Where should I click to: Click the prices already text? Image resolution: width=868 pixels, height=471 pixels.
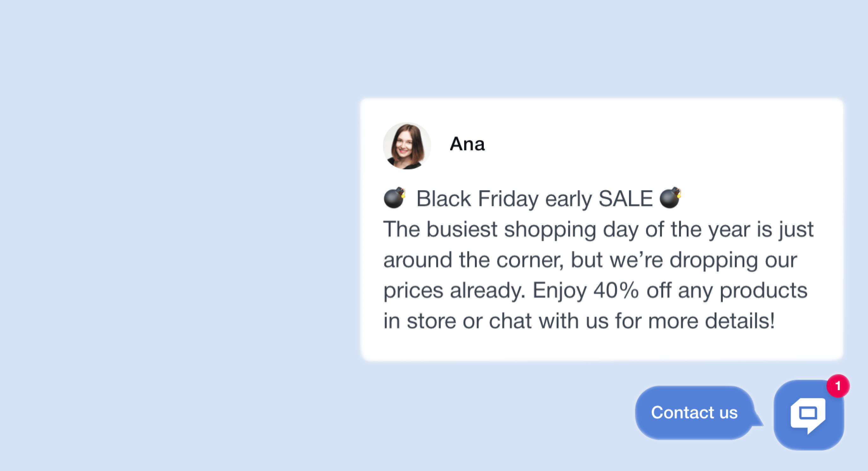454,290
